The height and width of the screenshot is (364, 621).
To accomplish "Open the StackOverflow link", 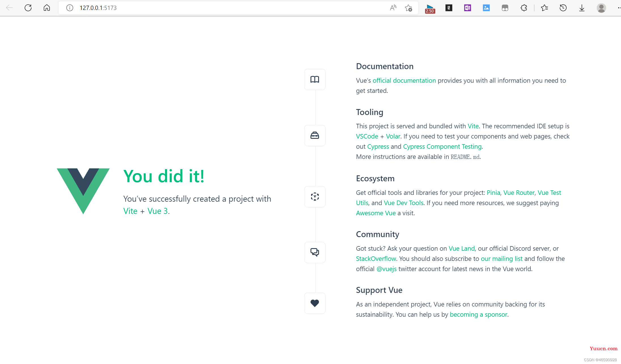I will [376, 259].
